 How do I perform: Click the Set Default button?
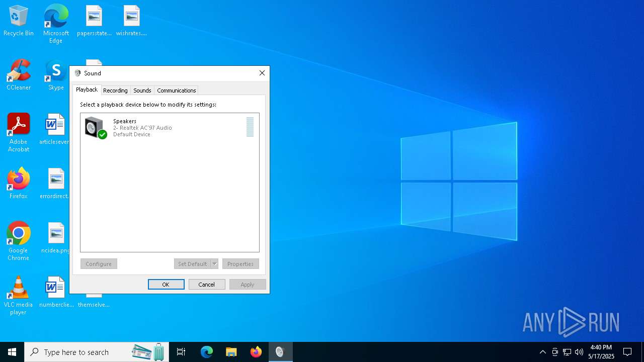(x=192, y=264)
